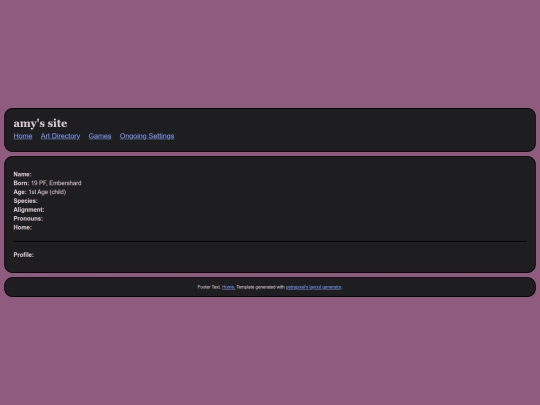
Task: Click the "1st Age (child)" text
Action: pyautogui.click(x=47, y=192)
